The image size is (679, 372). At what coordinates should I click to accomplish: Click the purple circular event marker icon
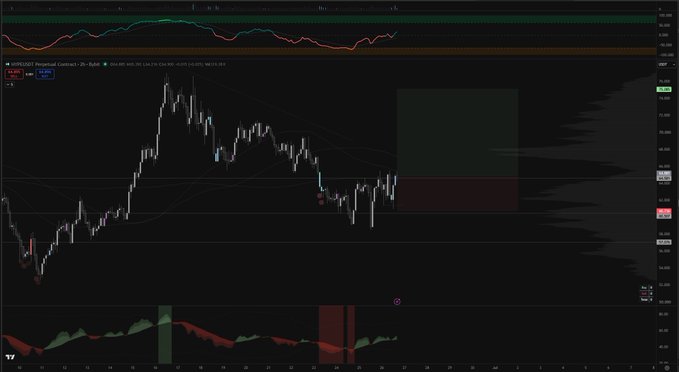397,301
